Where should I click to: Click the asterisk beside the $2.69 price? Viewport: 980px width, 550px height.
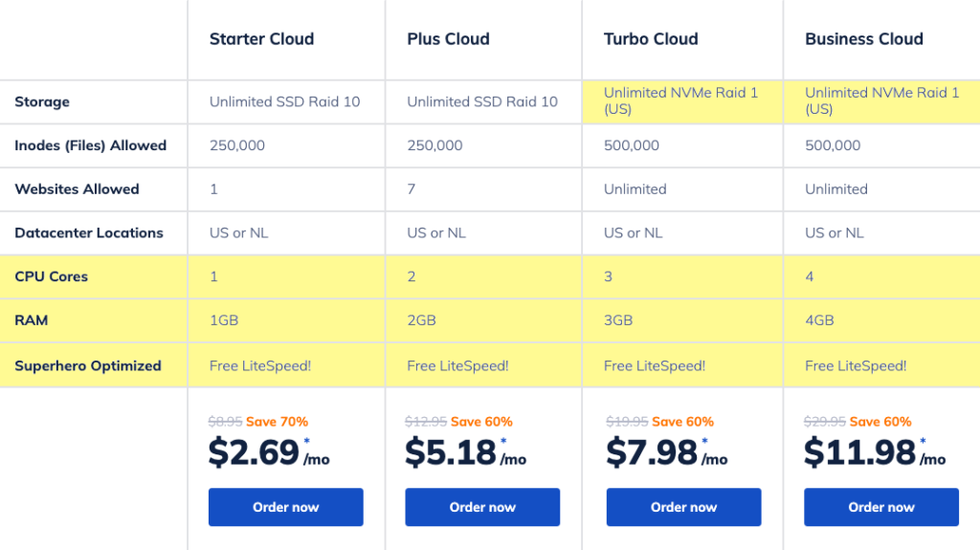pos(306,442)
